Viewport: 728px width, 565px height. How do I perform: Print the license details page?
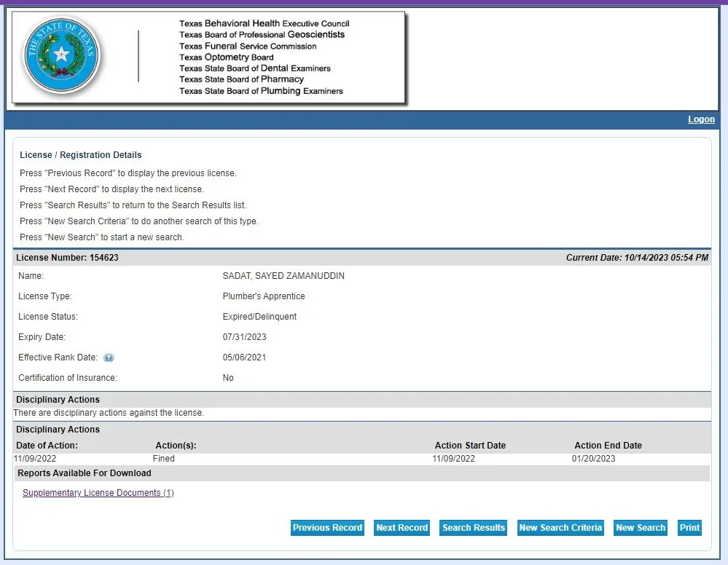pyautogui.click(x=689, y=528)
